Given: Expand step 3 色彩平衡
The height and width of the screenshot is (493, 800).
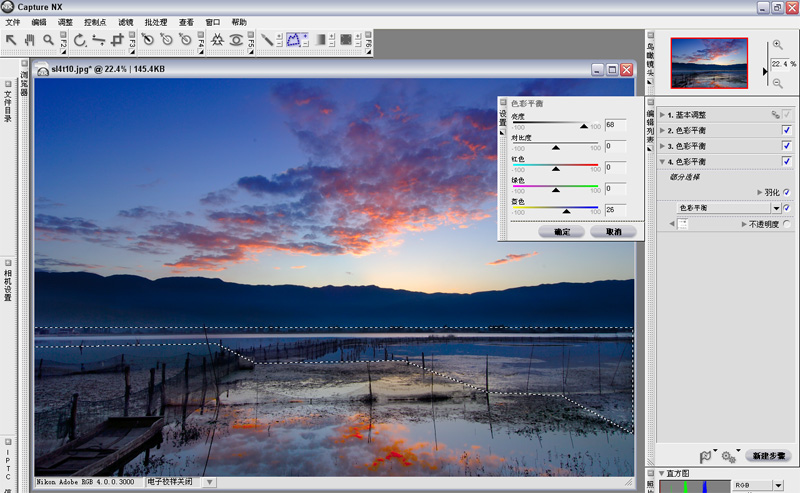Looking at the screenshot, I should 662,146.
